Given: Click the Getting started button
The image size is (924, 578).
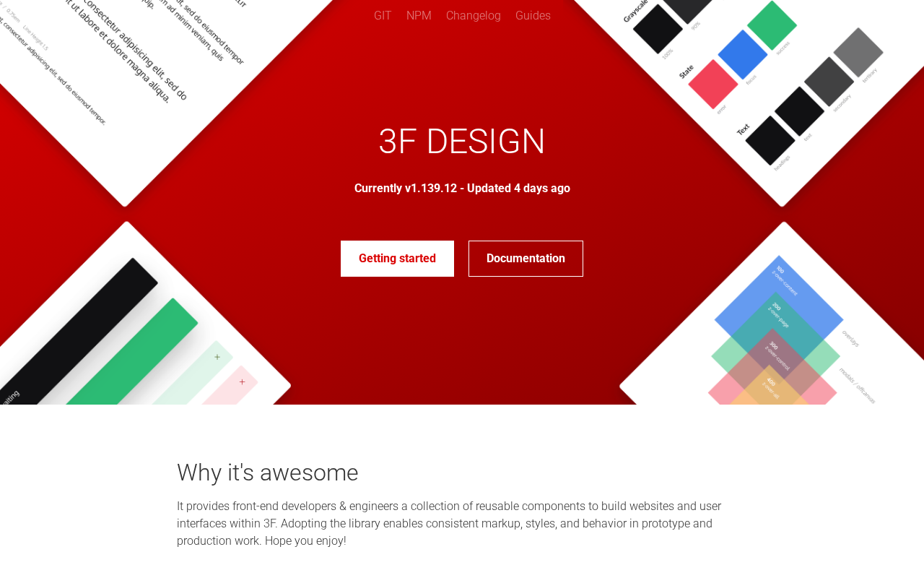Looking at the screenshot, I should tap(397, 259).
